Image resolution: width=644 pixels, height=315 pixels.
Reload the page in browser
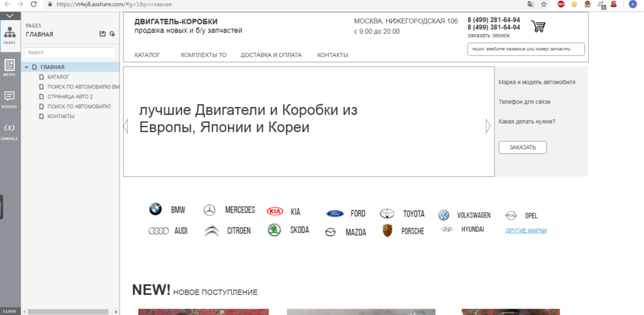[35, 4]
